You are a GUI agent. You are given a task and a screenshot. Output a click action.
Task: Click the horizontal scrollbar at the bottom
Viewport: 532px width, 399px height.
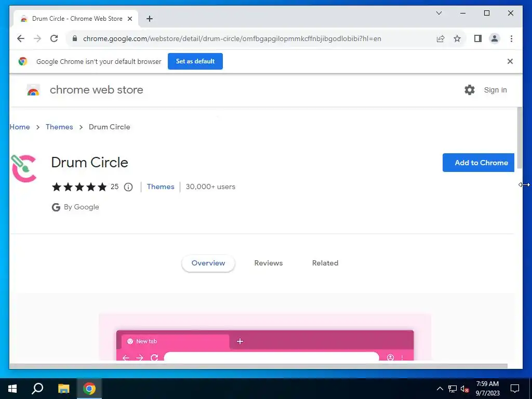258,366
